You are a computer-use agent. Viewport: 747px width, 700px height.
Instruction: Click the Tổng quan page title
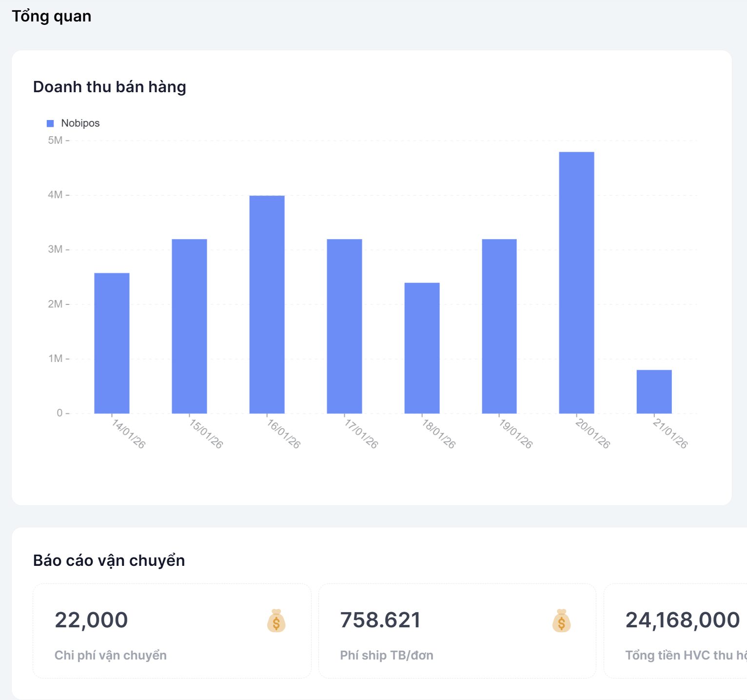(52, 16)
